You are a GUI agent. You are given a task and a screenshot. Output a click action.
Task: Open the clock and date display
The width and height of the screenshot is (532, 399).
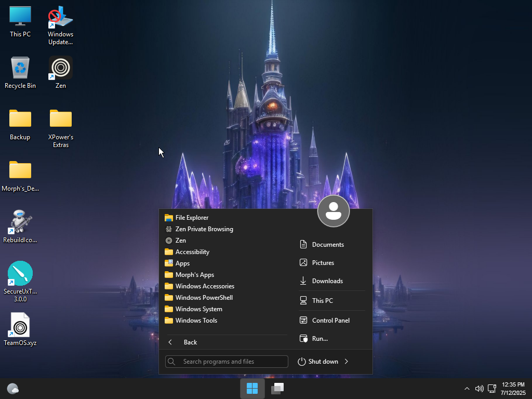coord(513,389)
